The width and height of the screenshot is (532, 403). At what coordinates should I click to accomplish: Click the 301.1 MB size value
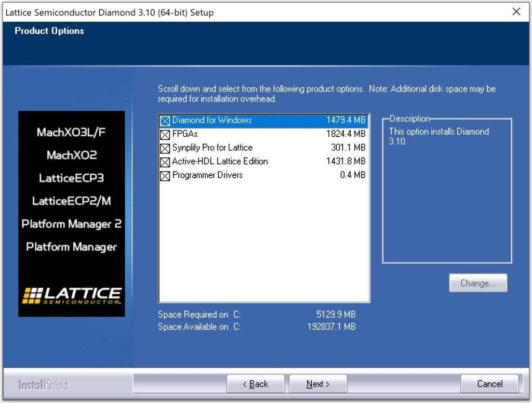point(348,147)
